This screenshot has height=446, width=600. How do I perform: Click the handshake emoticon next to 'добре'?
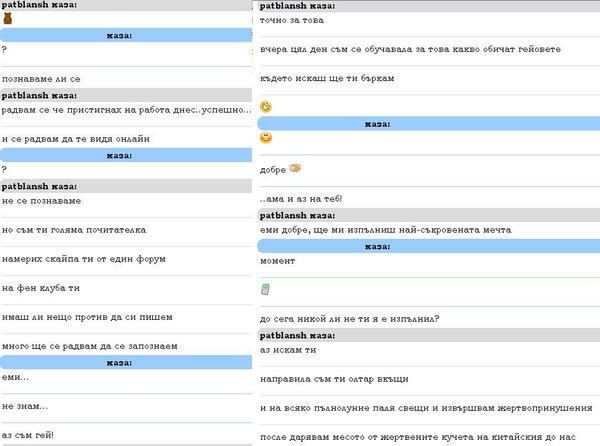[296, 168]
